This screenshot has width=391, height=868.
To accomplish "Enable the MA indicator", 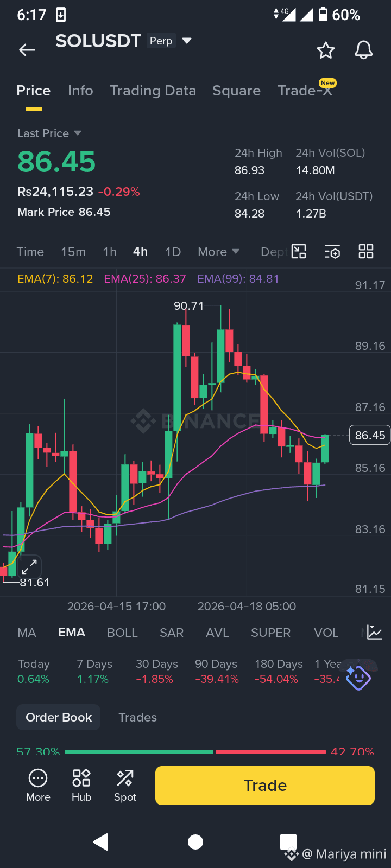I will (27, 633).
